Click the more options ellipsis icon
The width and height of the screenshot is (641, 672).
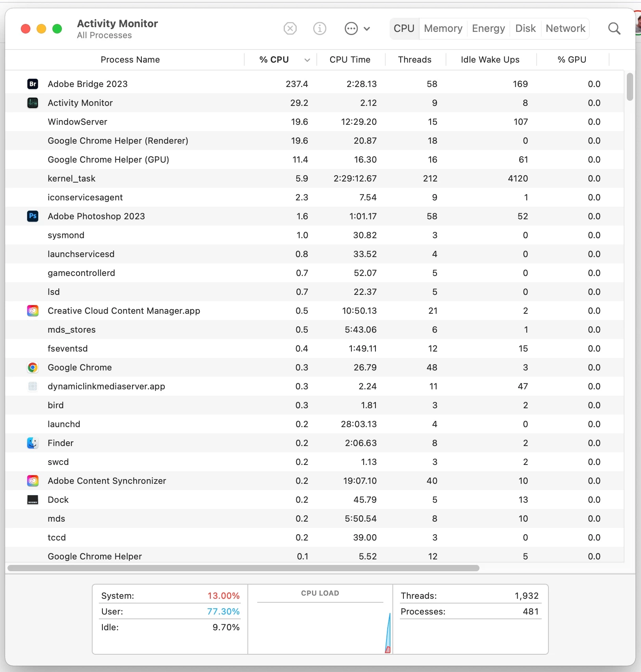tap(351, 28)
